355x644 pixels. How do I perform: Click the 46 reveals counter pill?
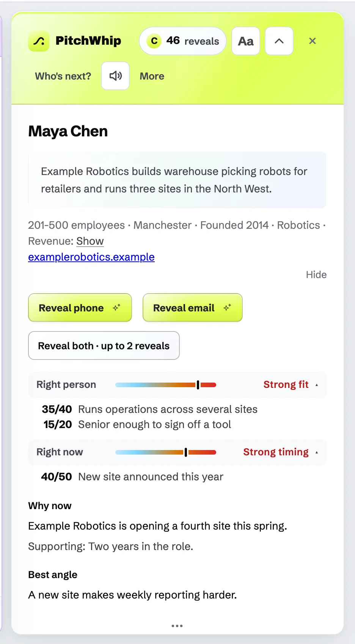[x=183, y=41]
